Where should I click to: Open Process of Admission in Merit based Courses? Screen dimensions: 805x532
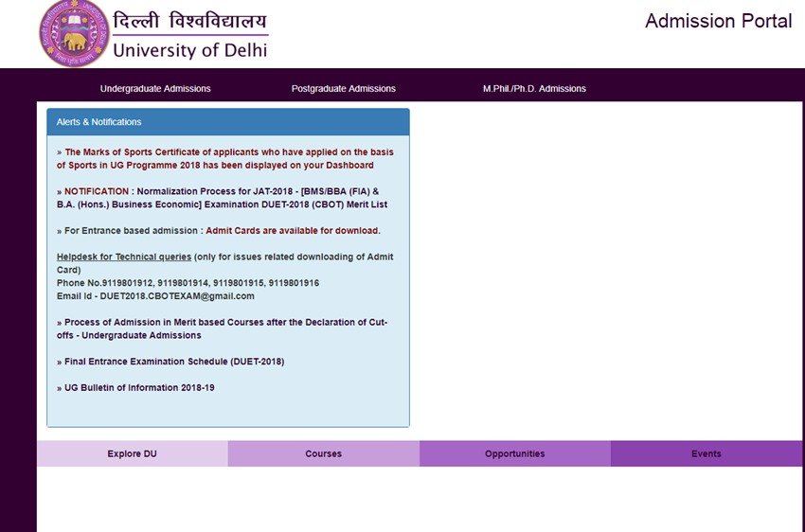[224, 328]
